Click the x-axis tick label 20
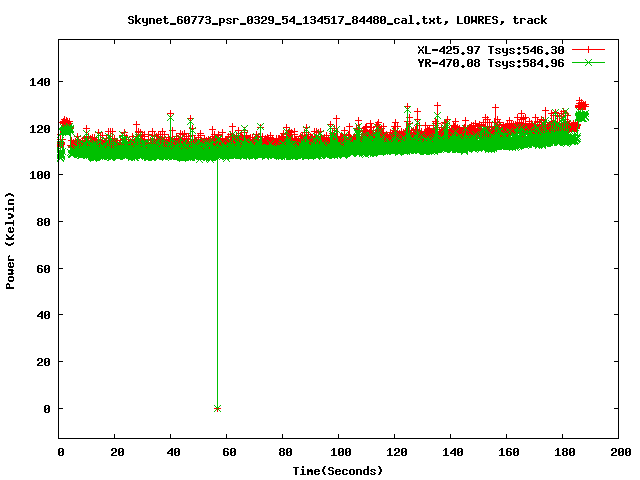640x480 pixels. pos(118,452)
